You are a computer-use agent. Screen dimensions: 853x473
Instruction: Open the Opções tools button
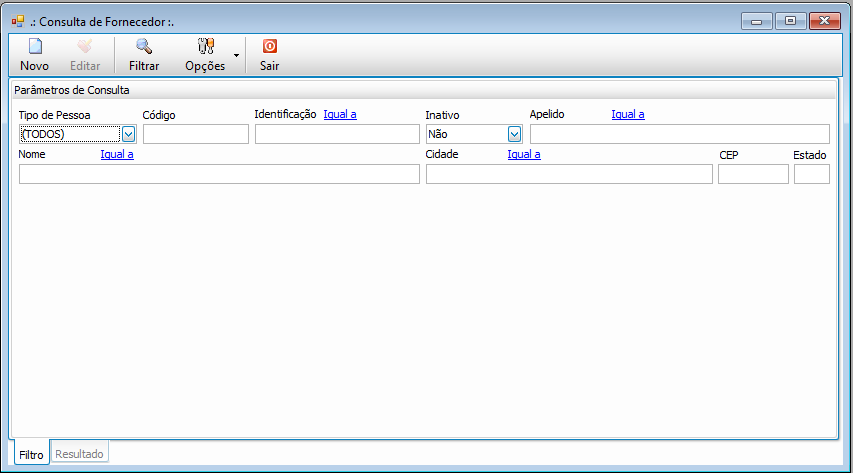[205, 54]
